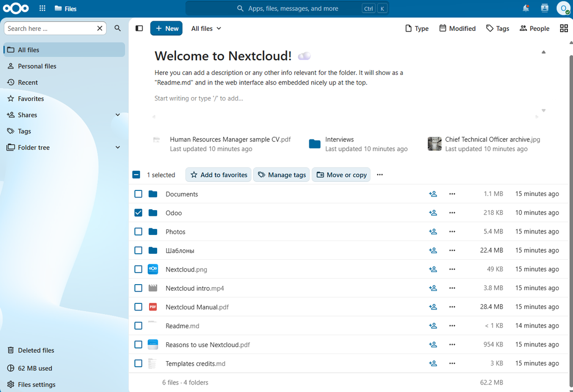Open actions menu for Documents

[x=452, y=194]
